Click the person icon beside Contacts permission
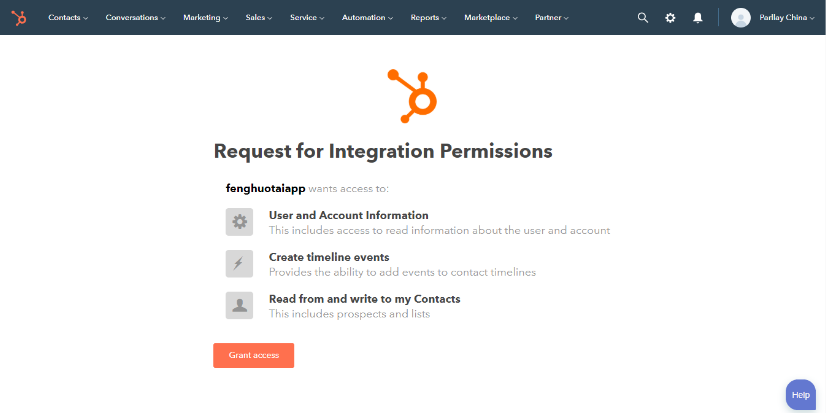Screen dimensions: 826x413 coord(239,306)
